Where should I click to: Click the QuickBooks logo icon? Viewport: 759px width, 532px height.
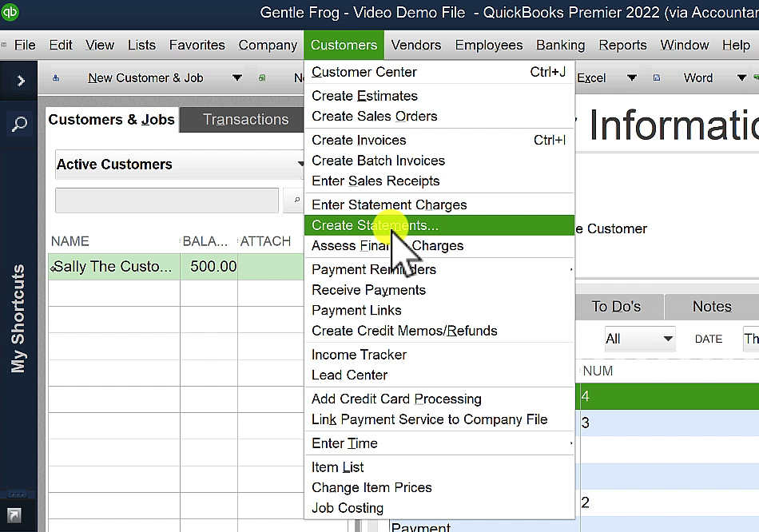point(10,12)
